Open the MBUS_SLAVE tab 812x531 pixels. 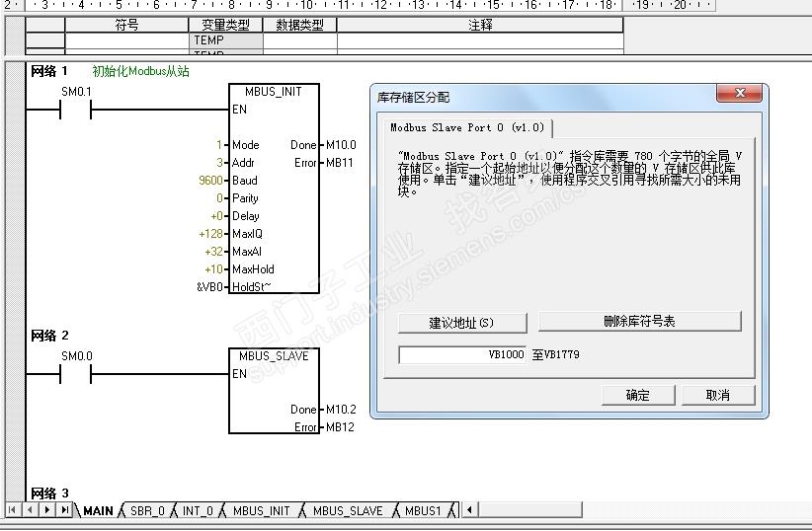[x=348, y=511]
